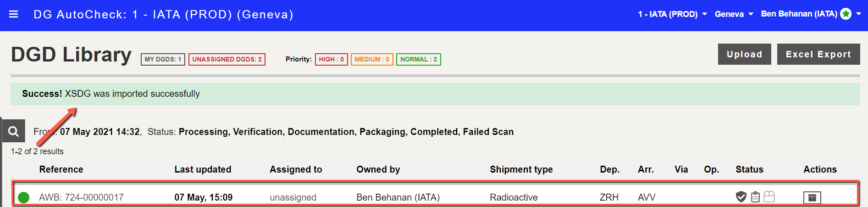The image size is (868, 207).
Task: Open the search filter magnifier panel
Action: point(14,131)
